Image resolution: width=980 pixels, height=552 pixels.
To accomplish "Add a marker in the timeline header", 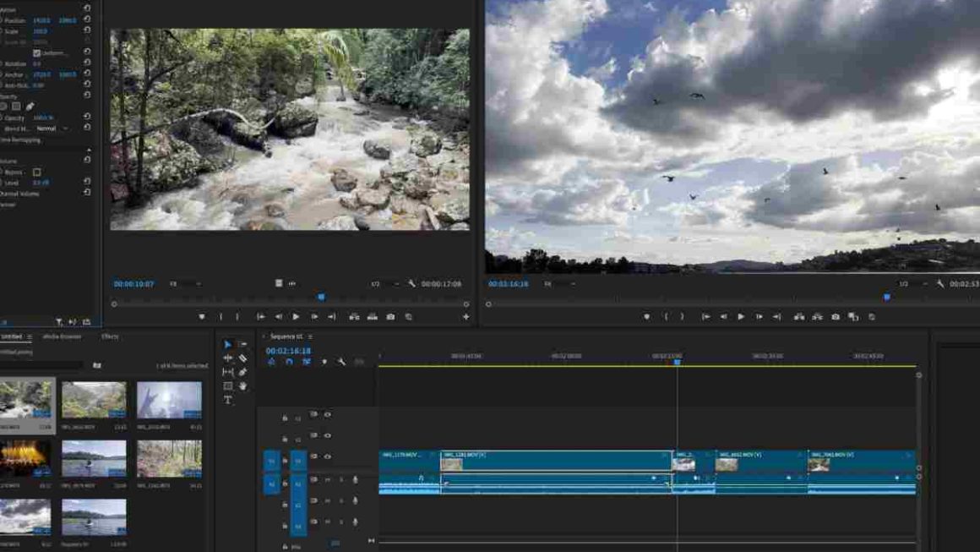I will pyautogui.click(x=324, y=362).
